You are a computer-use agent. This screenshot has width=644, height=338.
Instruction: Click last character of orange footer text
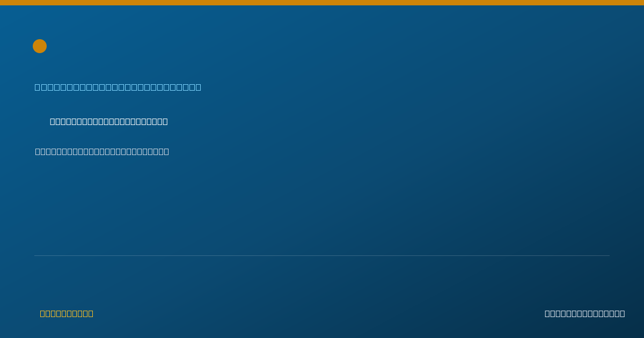click(91, 313)
